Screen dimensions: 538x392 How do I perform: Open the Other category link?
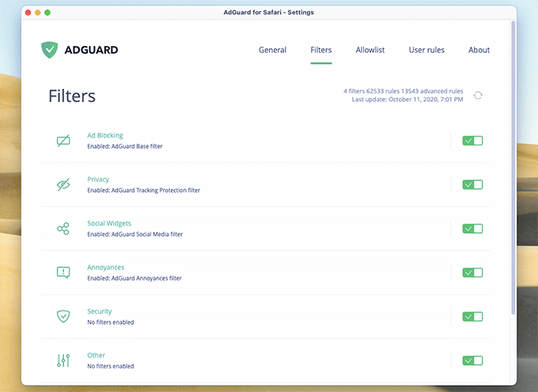coord(96,356)
